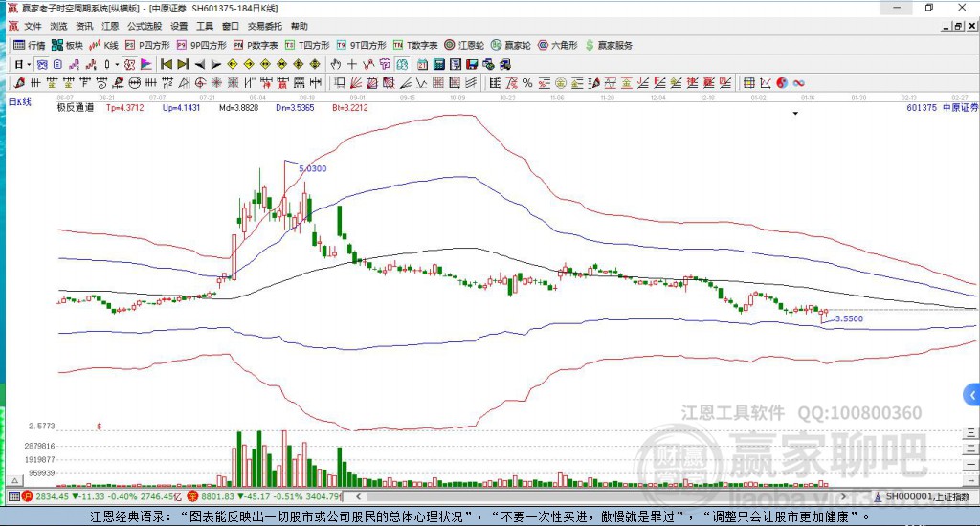Open the 9P四方形 tool
Screen dimensions: 980x526
coord(201,45)
